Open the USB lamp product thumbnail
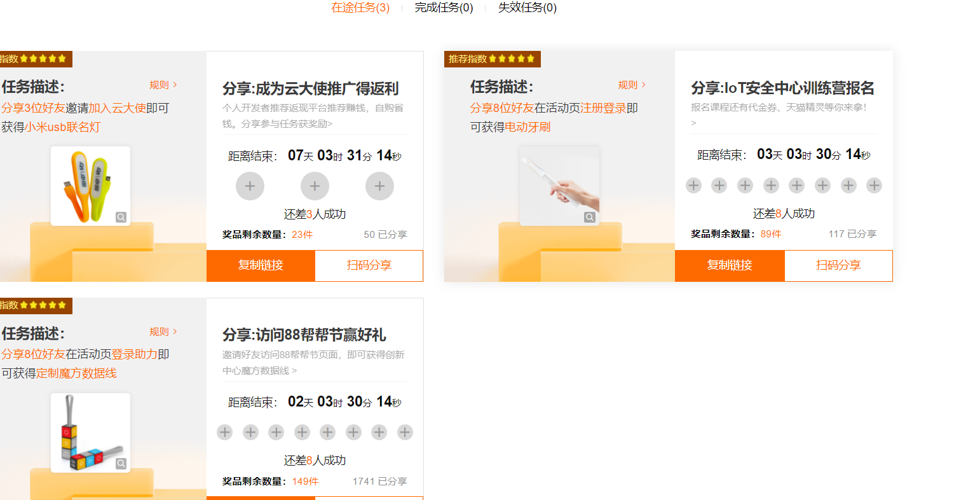This screenshot has width=980, height=500. [90, 186]
